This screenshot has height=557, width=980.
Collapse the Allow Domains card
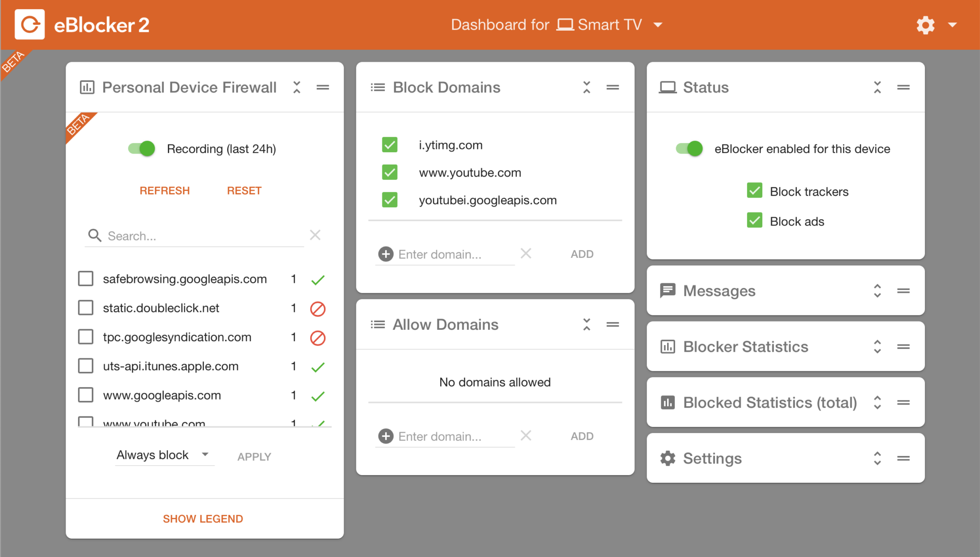[x=586, y=324]
